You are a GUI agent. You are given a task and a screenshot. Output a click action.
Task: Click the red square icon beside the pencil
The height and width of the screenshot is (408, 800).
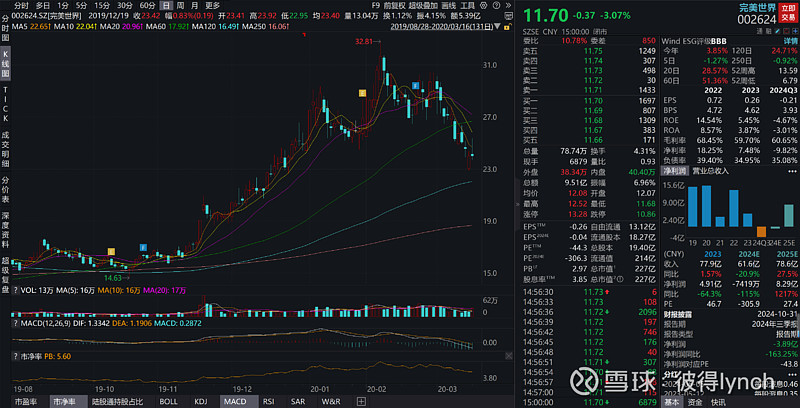[786, 32]
